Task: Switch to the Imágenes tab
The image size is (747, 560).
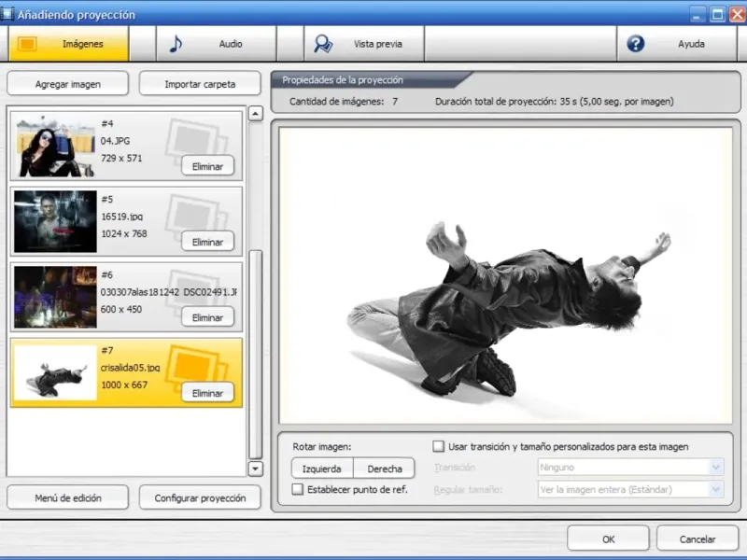Action: coord(68,44)
